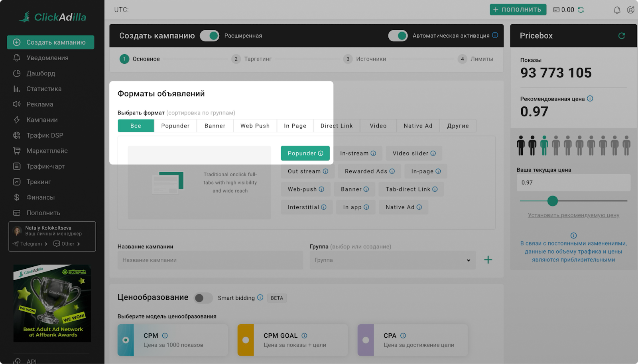The height and width of the screenshot is (364, 638).
Task: Open Статистика from the sidebar
Action: click(44, 89)
